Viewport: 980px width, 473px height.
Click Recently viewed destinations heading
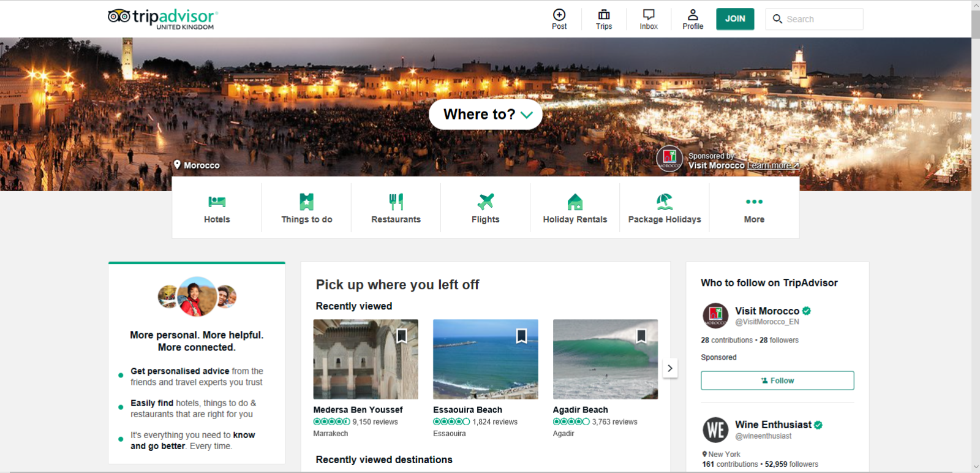(384, 460)
